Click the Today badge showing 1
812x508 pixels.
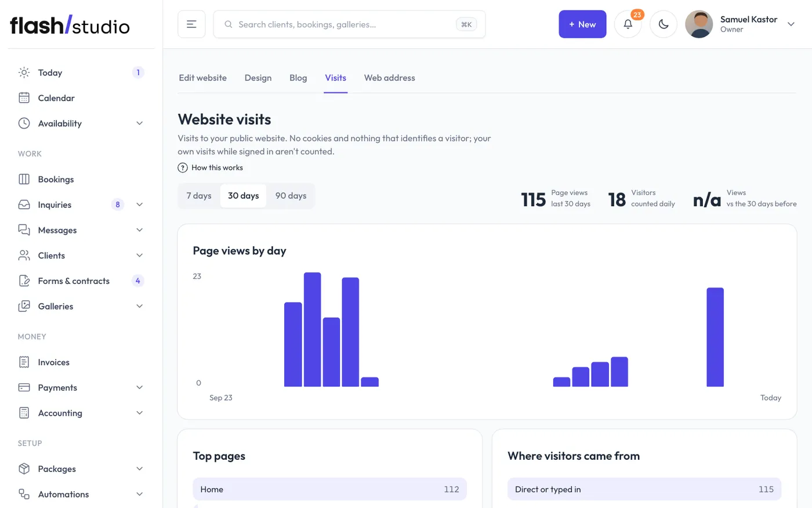click(137, 73)
